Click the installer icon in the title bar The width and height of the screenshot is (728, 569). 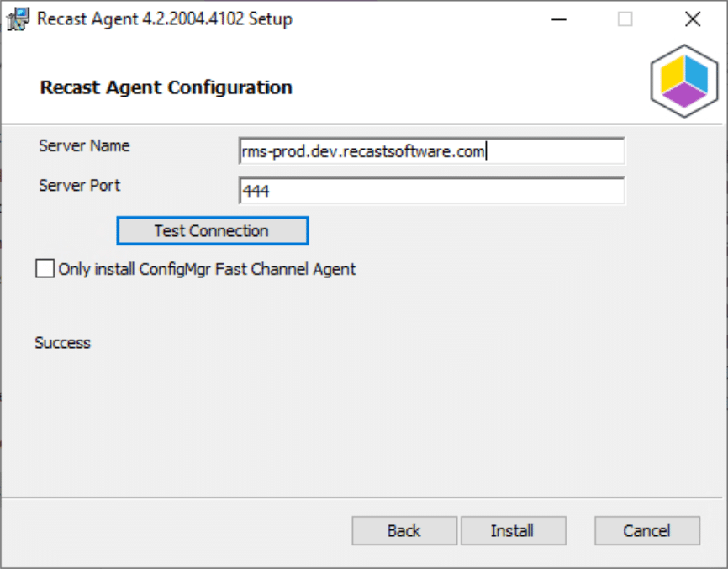click(x=18, y=19)
